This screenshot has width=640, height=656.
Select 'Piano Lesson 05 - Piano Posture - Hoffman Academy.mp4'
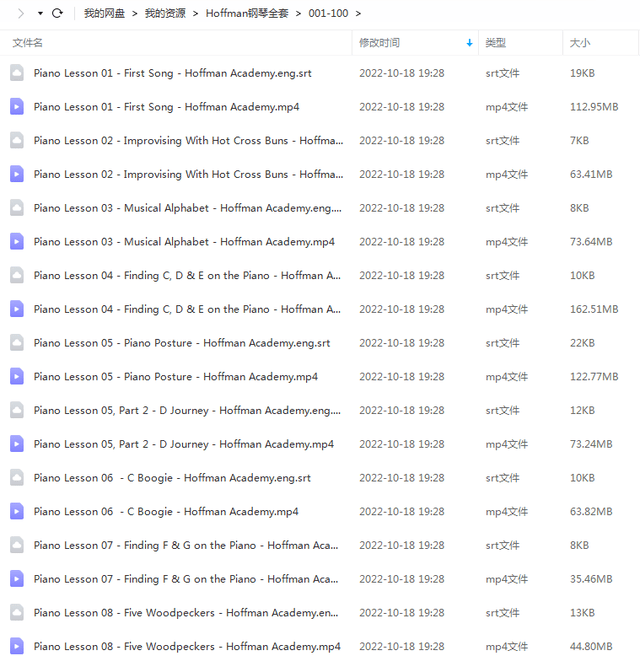pos(176,377)
